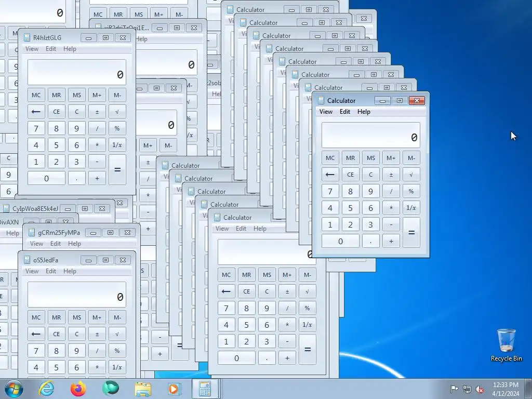Viewport: 532px width, 399px height.
Task: Click 1/x key in active Calculator window
Action: [x=411, y=208]
